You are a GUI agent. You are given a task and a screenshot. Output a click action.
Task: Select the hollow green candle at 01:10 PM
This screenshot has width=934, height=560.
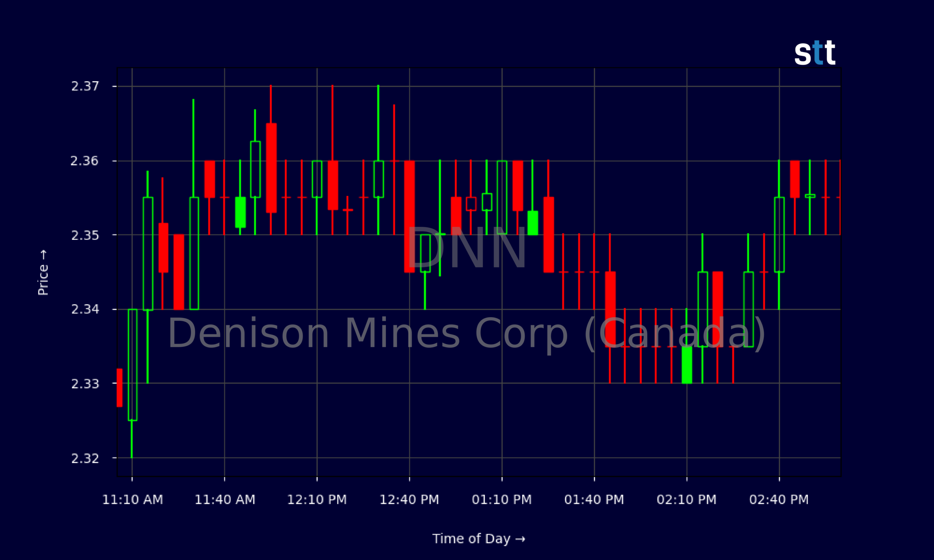(502, 198)
